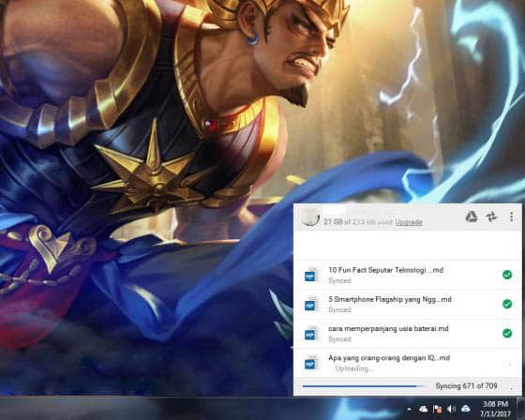
Task: Click the Upgrade storage link
Action: (409, 222)
